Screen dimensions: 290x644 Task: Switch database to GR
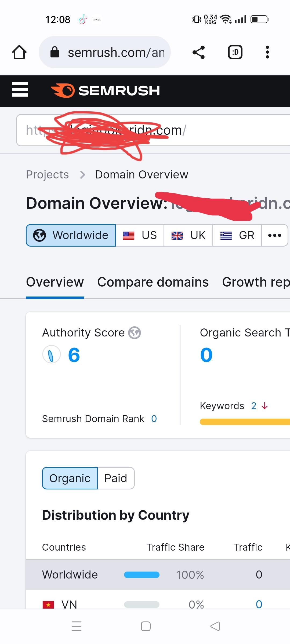237,235
